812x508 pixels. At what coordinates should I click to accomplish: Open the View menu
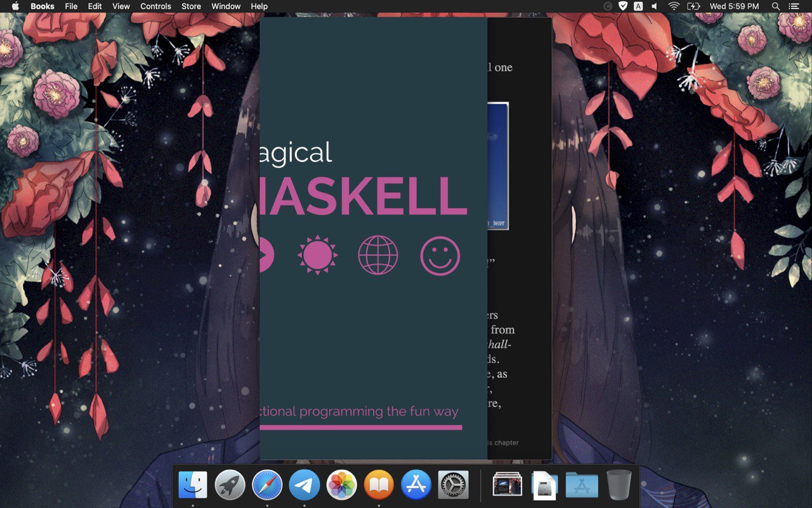tap(121, 6)
